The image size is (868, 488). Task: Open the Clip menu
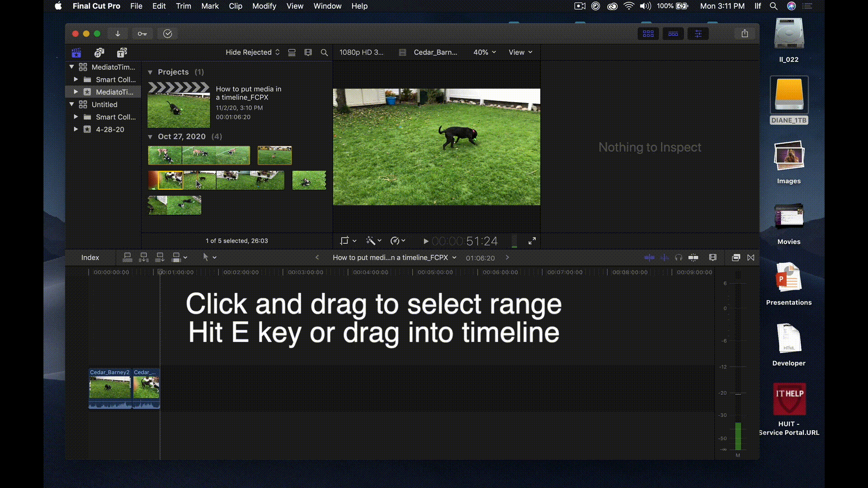pyautogui.click(x=236, y=6)
